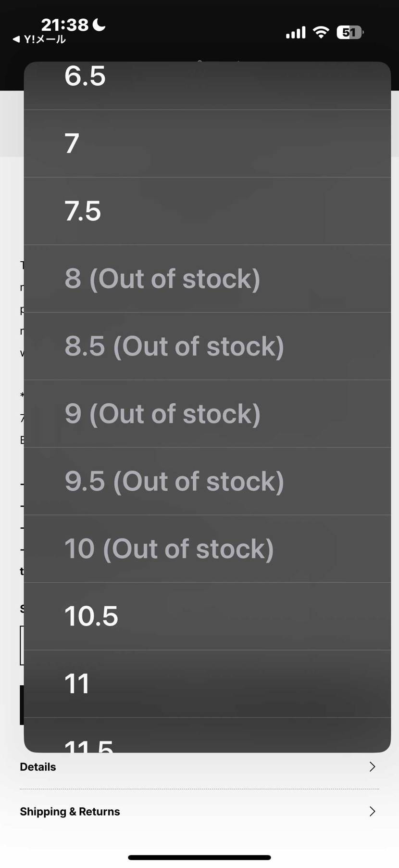
Task: Tap the Wi-Fi status icon
Action: (321, 32)
